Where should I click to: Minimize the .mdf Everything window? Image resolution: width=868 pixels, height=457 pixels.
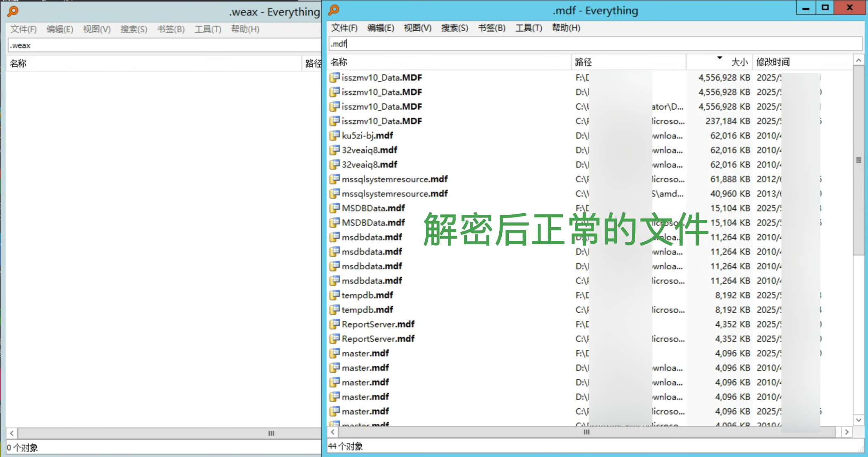click(x=806, y=8)
